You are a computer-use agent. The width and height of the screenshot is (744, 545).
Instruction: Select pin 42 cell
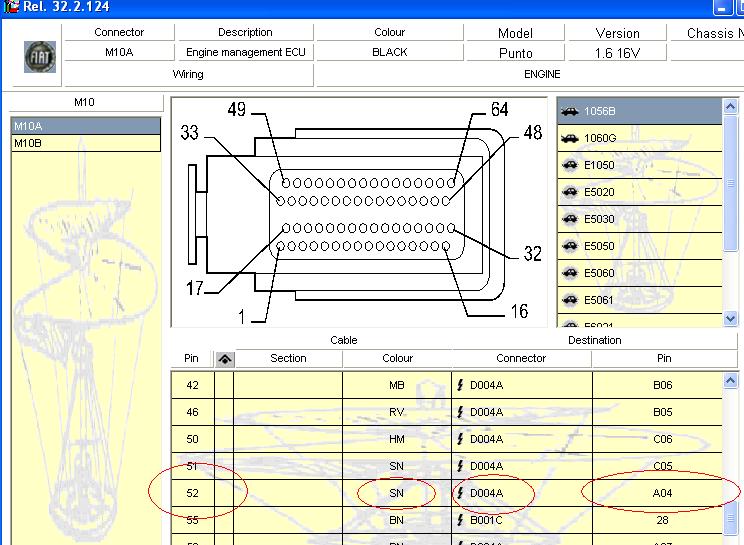pos(193,385)
